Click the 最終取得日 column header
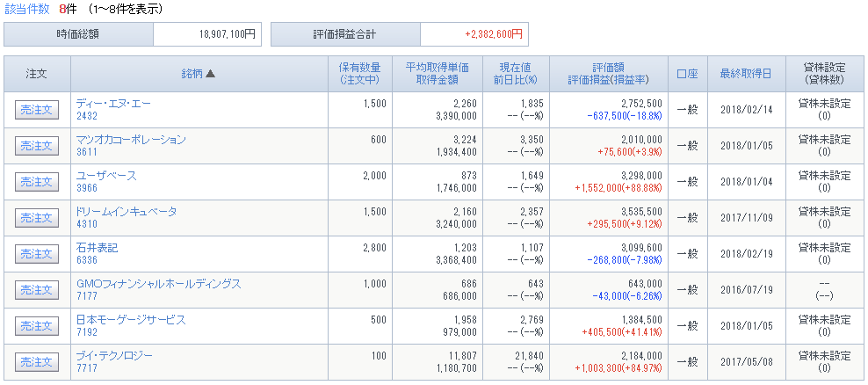 (745, 74)
